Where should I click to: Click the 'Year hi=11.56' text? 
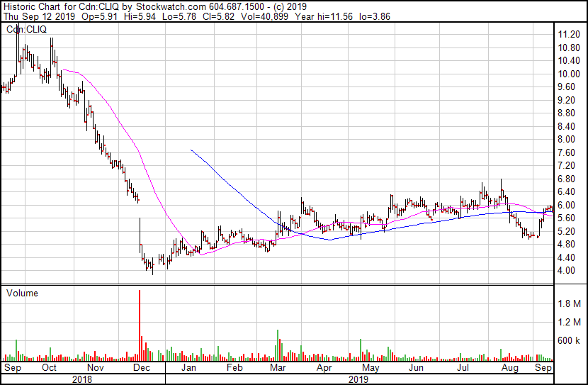(x=324, y=16)
